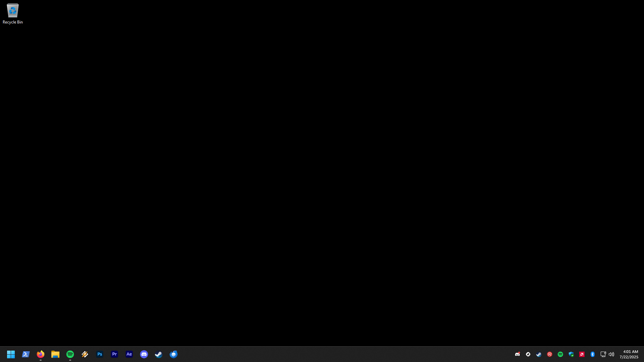Open Steam from the taskbar
The image size is (644, 362).
click(x=159, y=354)
